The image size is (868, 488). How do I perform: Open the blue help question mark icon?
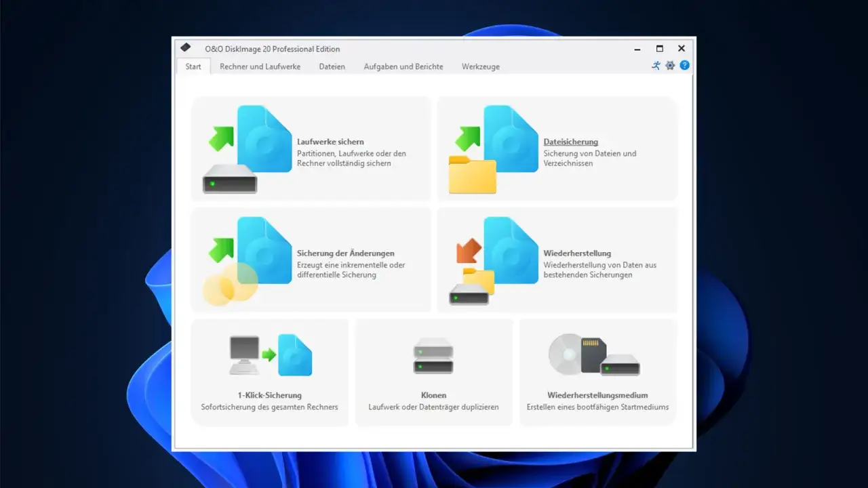(x=685, y=65)
